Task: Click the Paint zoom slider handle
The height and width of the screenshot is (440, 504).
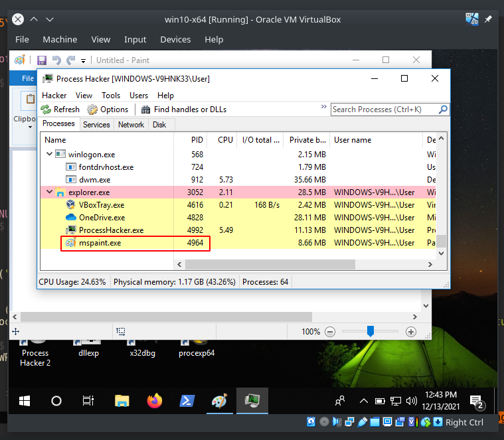Action: tap(371, 331)
